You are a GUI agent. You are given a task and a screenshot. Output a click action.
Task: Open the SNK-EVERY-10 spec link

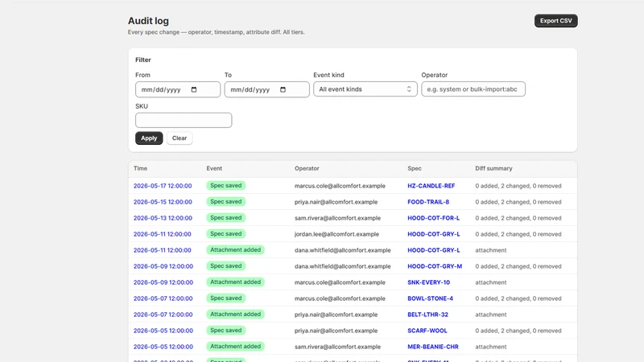pos(428,282)
